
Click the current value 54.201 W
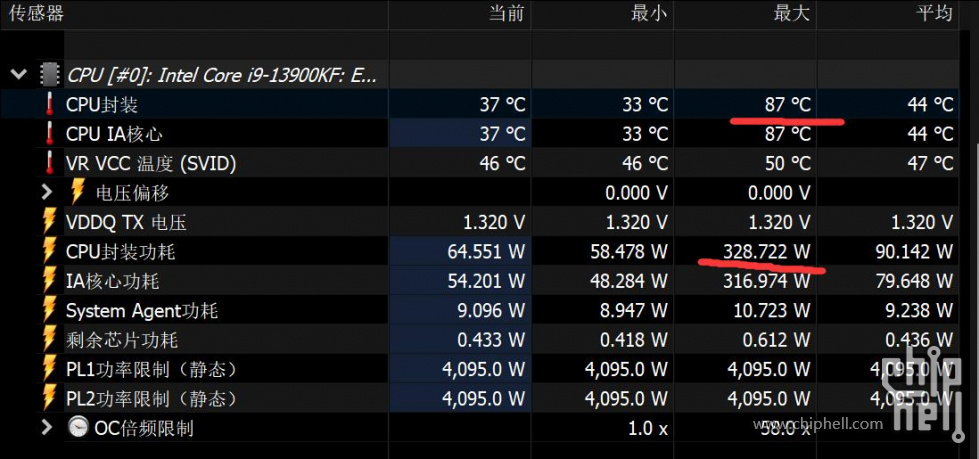coord(486,281)
